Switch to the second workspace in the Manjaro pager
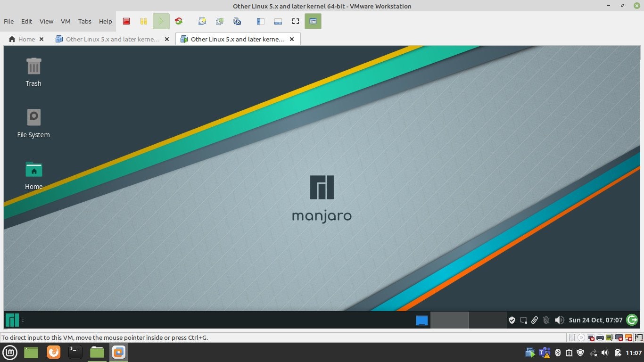Image resolution: width=644 pixels, height=362 pixels. (x=487, y=320)
